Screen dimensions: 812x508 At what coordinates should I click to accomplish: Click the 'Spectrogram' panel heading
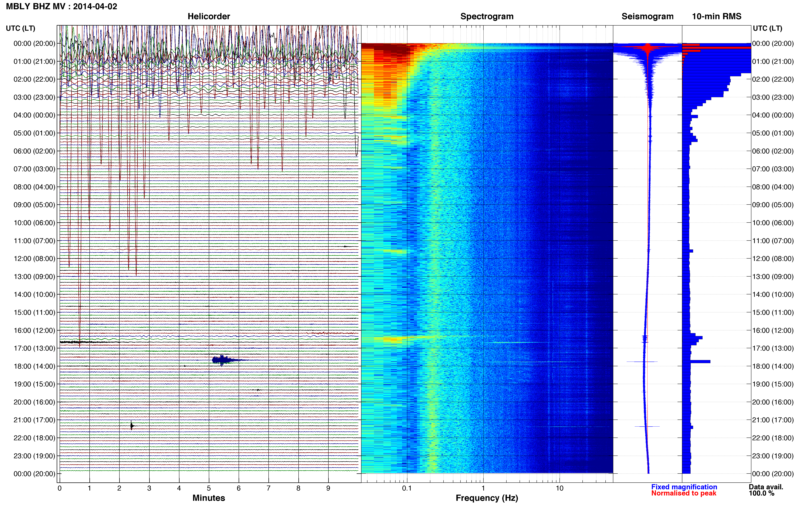pos(487,16)
